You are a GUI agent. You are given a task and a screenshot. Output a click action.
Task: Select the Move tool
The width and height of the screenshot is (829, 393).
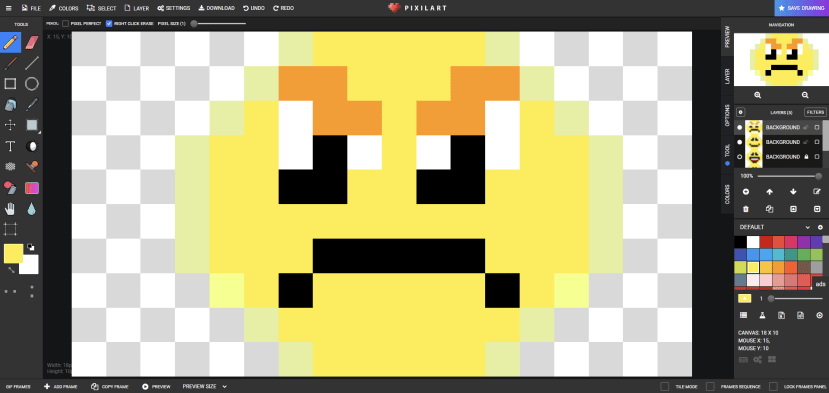click(x=11, y=125)
